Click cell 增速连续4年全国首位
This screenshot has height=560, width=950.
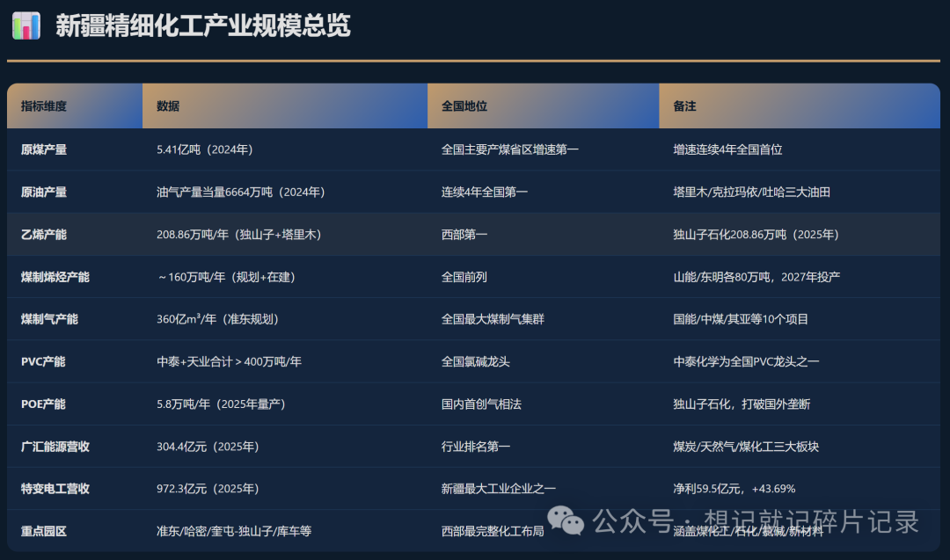[x=727, y=149]
